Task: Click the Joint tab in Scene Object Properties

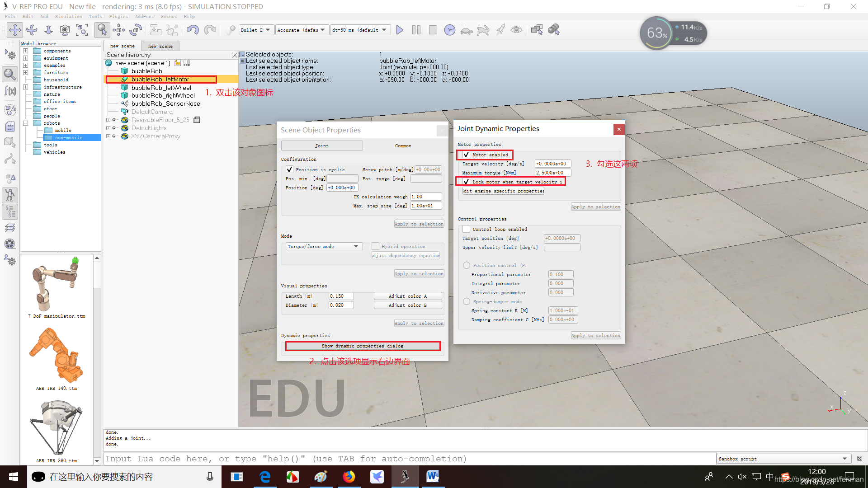Action: tap(322, 145)
